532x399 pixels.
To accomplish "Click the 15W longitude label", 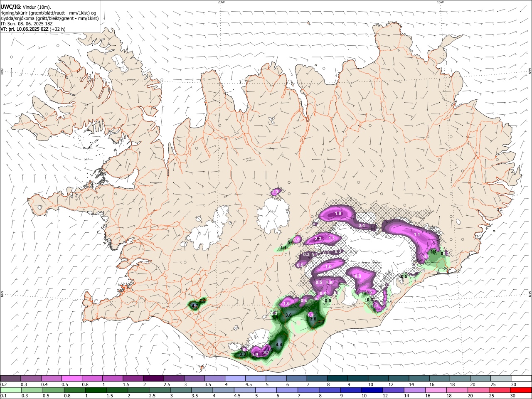I will click(440, 2).
